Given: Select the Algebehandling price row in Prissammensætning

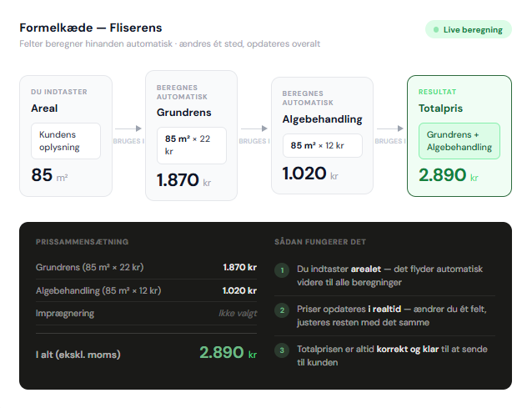Looking at the screenshot, I should 146,290.
